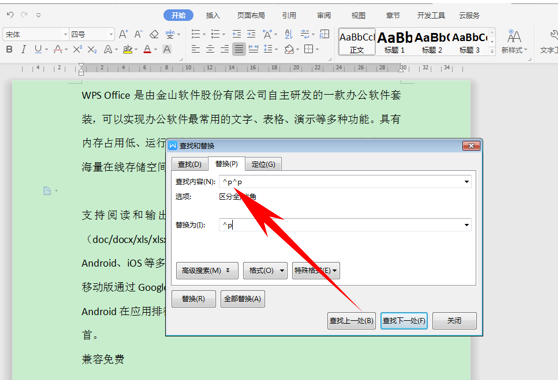Choose the center alignment icon
This screenshot has height=380, width=558.
coord(210,49)
